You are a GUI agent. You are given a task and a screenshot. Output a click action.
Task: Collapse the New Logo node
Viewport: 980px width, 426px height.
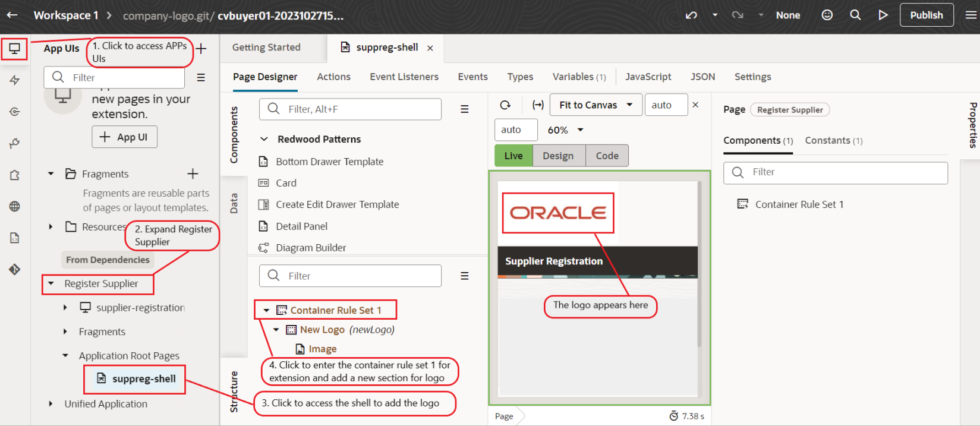[x=276, y=329]
